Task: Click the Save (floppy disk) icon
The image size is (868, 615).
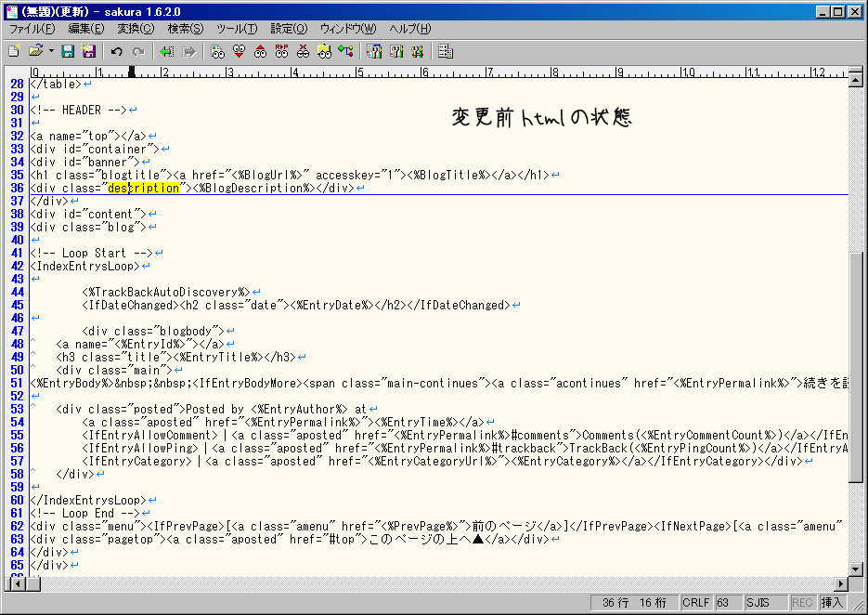Action: coord(68,51)
